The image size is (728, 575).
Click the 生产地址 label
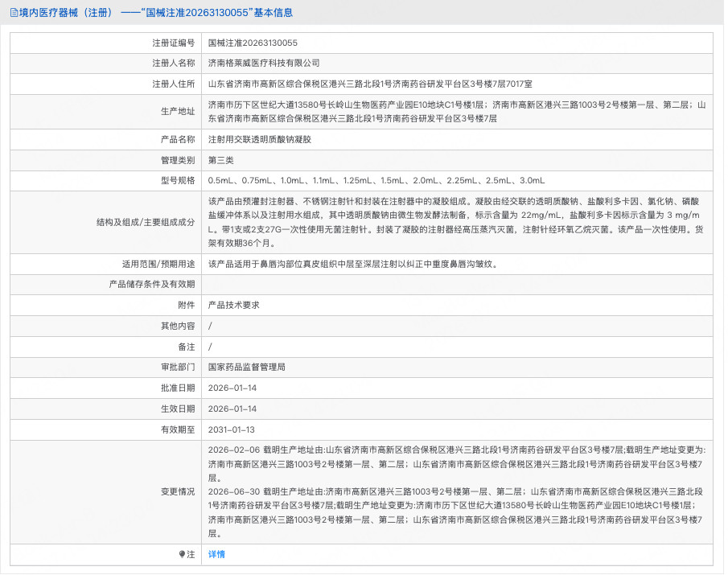coord(178,111)
